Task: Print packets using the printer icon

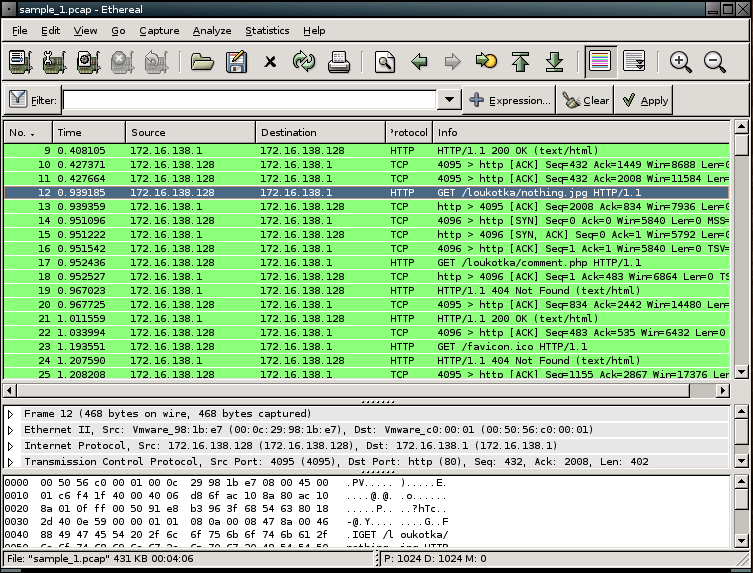Action: (x=339, y=62)
